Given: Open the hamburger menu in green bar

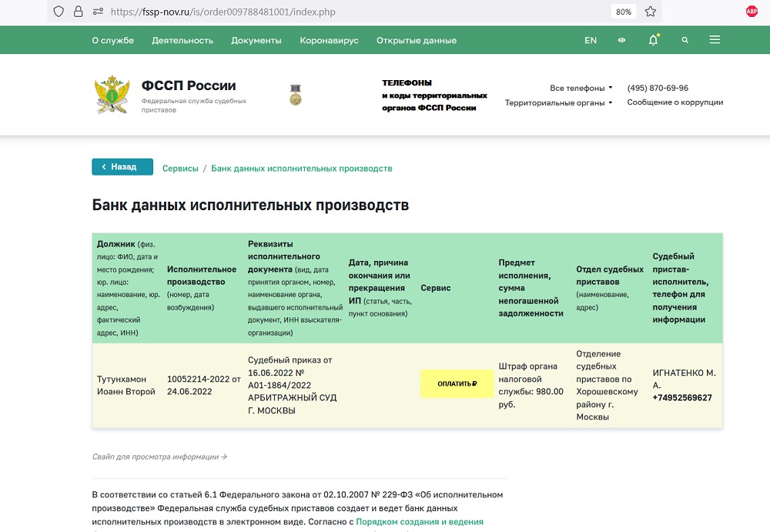Looking at the screenshot, I should point(715,40).
